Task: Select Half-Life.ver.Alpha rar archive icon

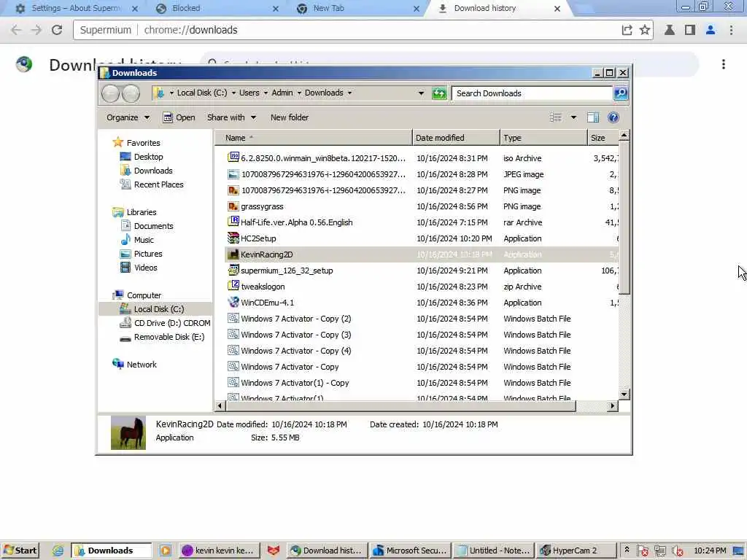Action: [x=233, y=222]
